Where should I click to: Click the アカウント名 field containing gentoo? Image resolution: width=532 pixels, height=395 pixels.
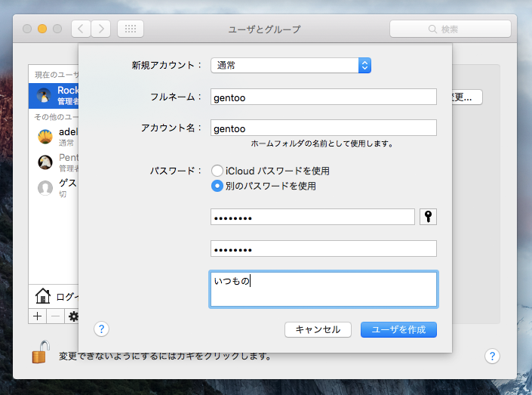pyautogui.click(x=323, y=128)
